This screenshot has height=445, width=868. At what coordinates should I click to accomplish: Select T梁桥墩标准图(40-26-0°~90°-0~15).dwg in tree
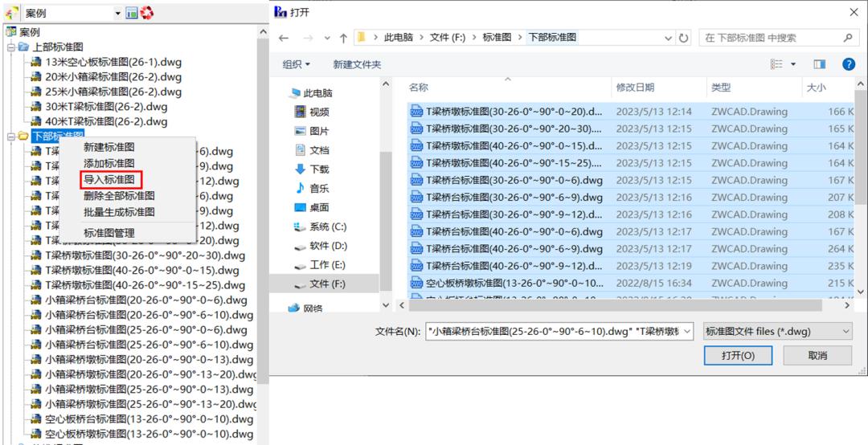click(x=142, y=271)
